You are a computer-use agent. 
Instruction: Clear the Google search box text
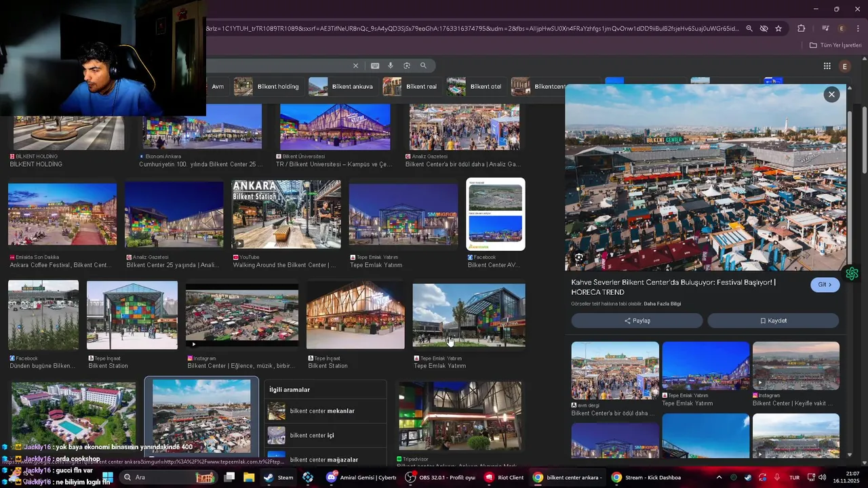coord(355,66)
